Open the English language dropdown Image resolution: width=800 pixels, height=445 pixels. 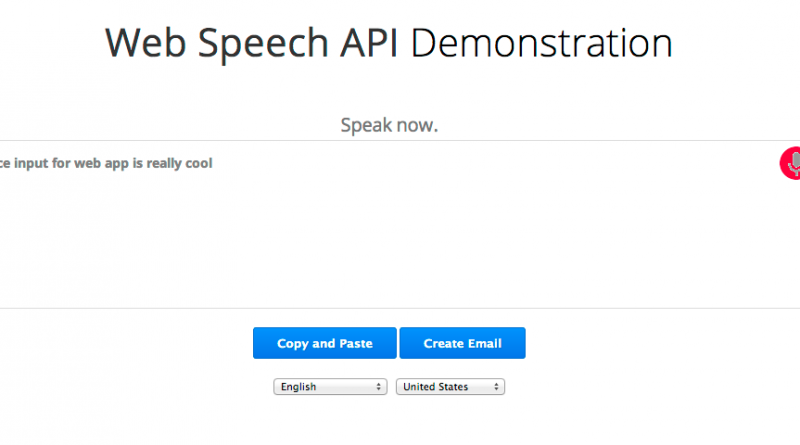point(330,386)
